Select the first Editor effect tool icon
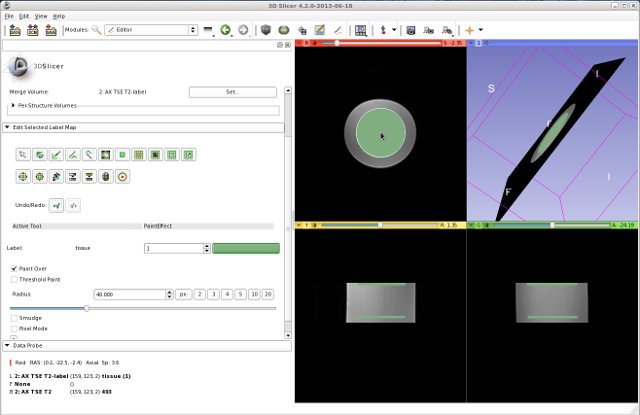 (22, 155)
